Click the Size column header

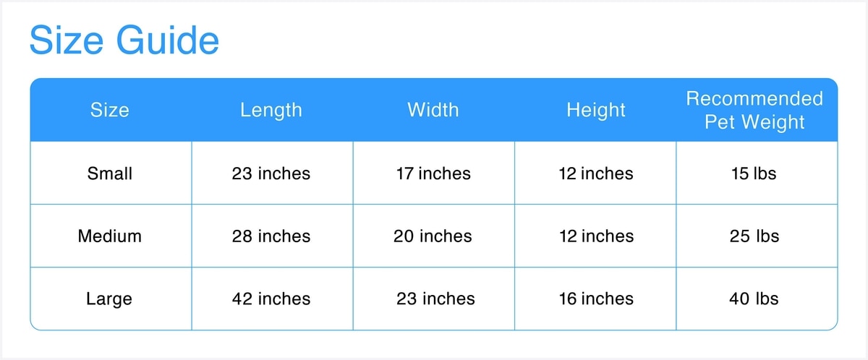point(110,110)
